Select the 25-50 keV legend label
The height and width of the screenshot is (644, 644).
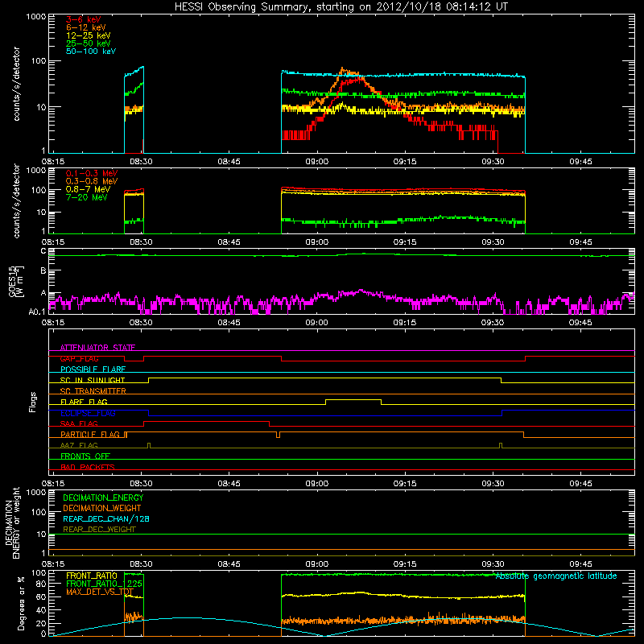(x=89, y=43)
